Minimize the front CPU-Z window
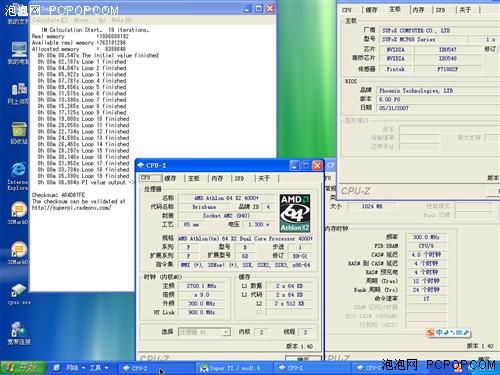Viewport: 500px width, 375px height. (x=294, y=165)
